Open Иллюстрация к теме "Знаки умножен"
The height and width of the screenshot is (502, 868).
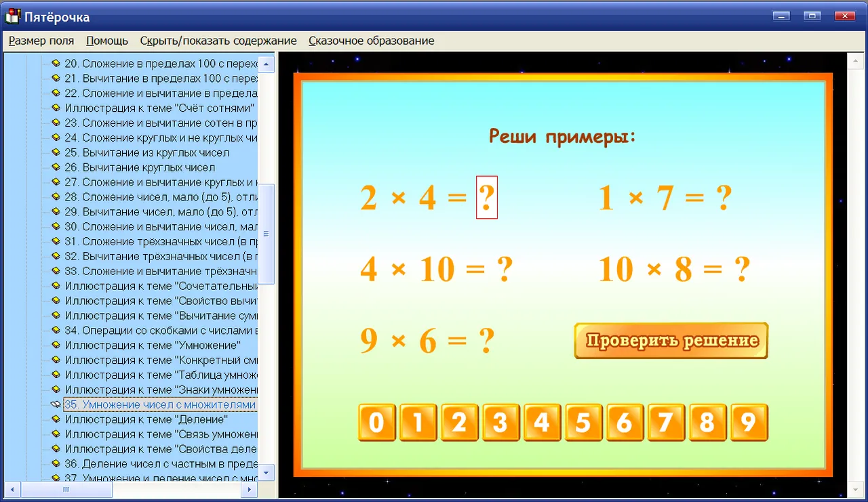(161, 390)
